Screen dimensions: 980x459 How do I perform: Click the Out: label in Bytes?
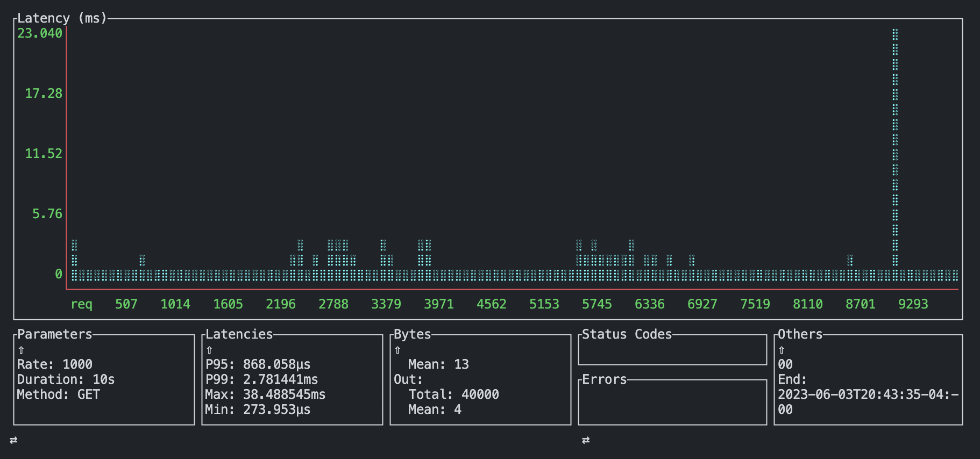[409, 379]
